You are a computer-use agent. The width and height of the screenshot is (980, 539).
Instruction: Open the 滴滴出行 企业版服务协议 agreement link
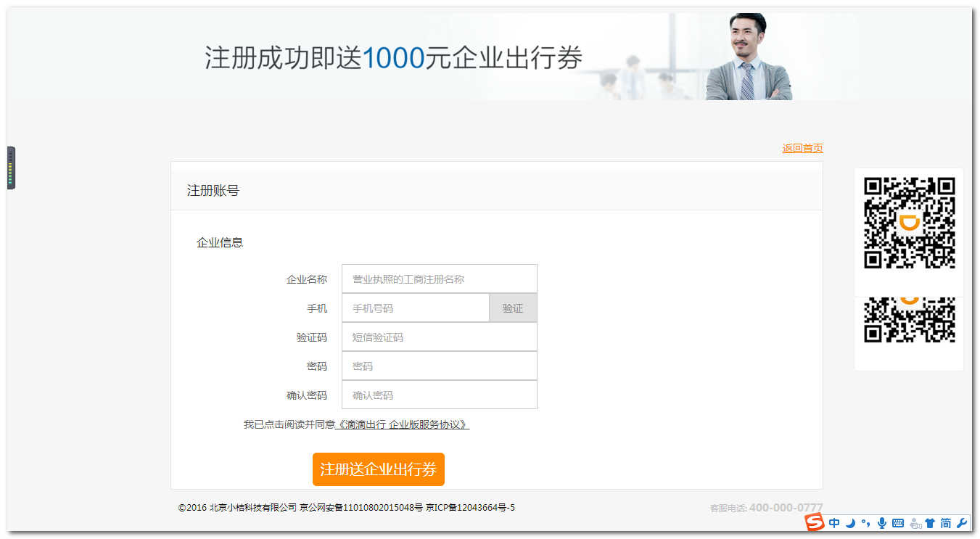coord(403,424)
